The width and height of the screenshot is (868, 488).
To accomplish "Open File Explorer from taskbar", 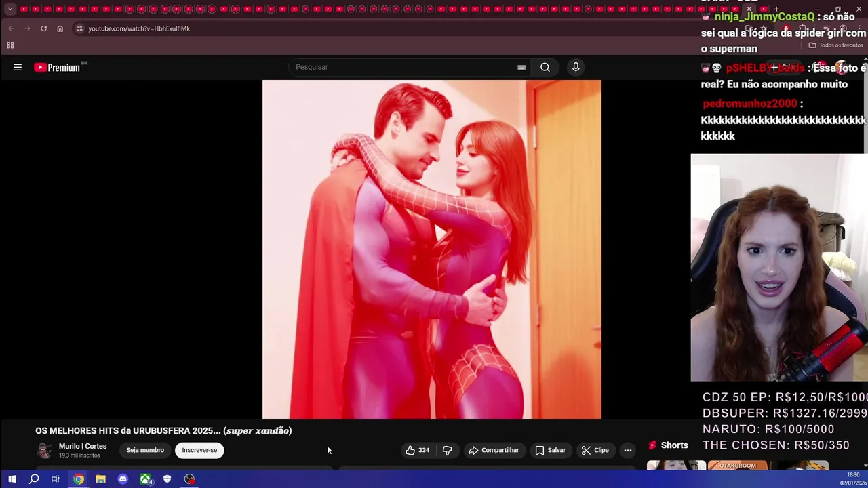I will (x=100, y=479).
